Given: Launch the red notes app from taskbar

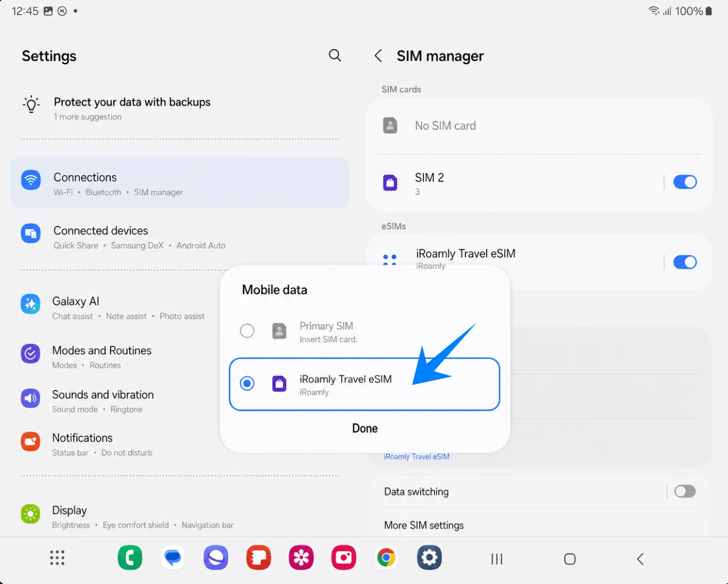Looking at the screenshot, I should (259, 558).
